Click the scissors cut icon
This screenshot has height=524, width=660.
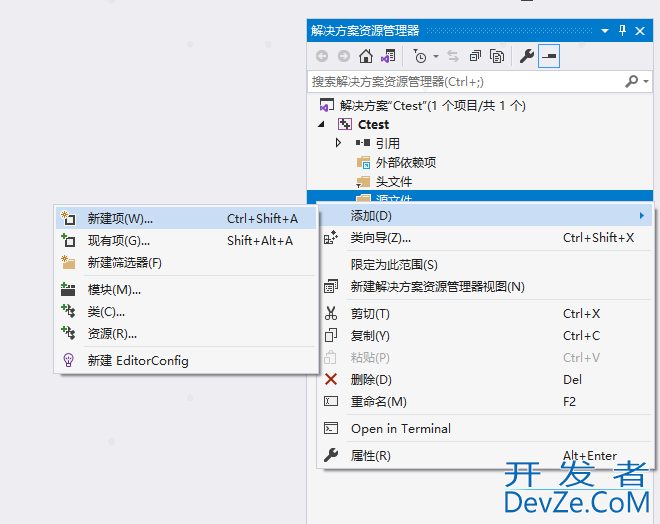(x=331, y=314)
